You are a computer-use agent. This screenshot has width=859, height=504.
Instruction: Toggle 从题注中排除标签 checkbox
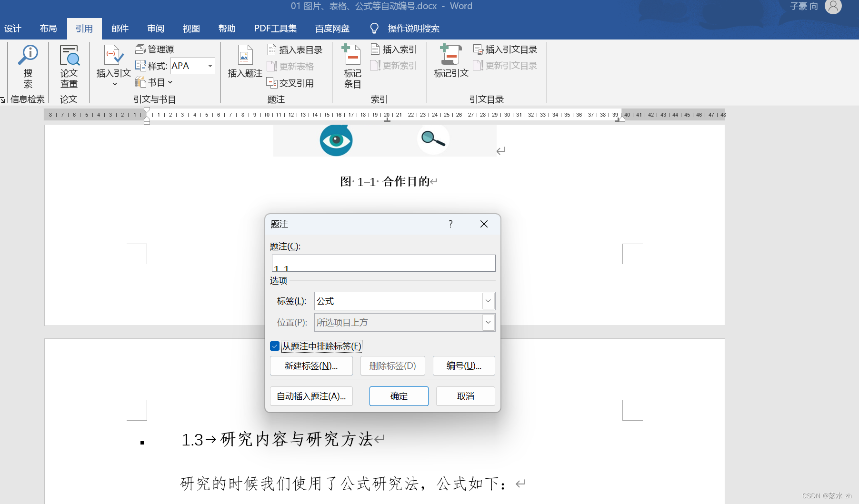pyautogui.click(x=275, y=346)
